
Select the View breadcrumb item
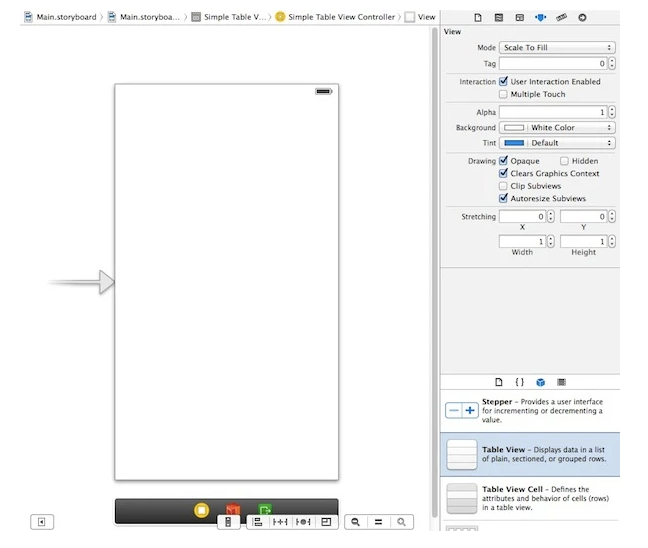tap(420, 17)
